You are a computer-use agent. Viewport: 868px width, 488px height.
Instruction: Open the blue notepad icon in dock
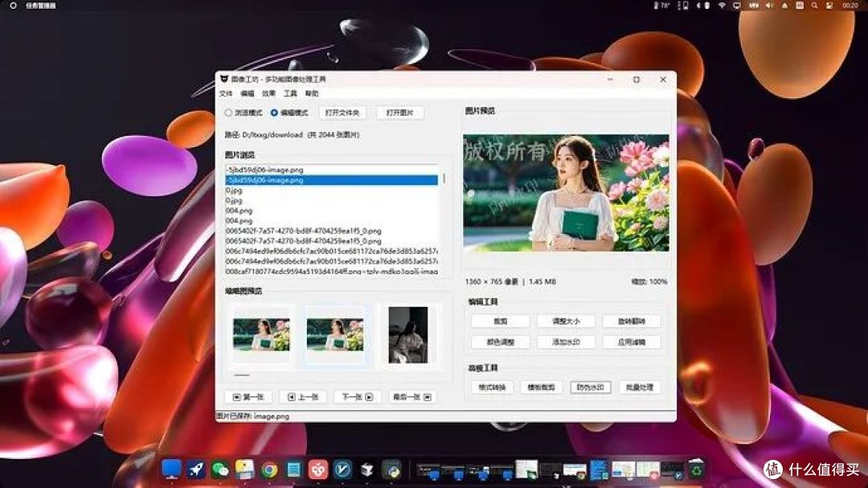coord(293,470)
